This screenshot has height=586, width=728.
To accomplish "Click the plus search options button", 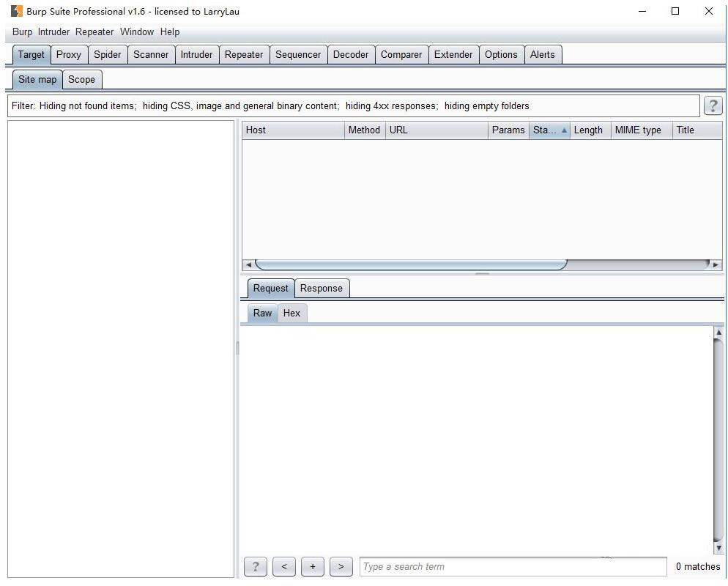I will click(312, 566).
